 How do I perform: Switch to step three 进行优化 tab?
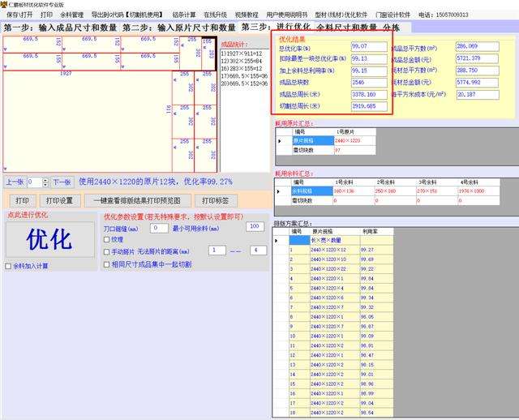coord(276,27)
